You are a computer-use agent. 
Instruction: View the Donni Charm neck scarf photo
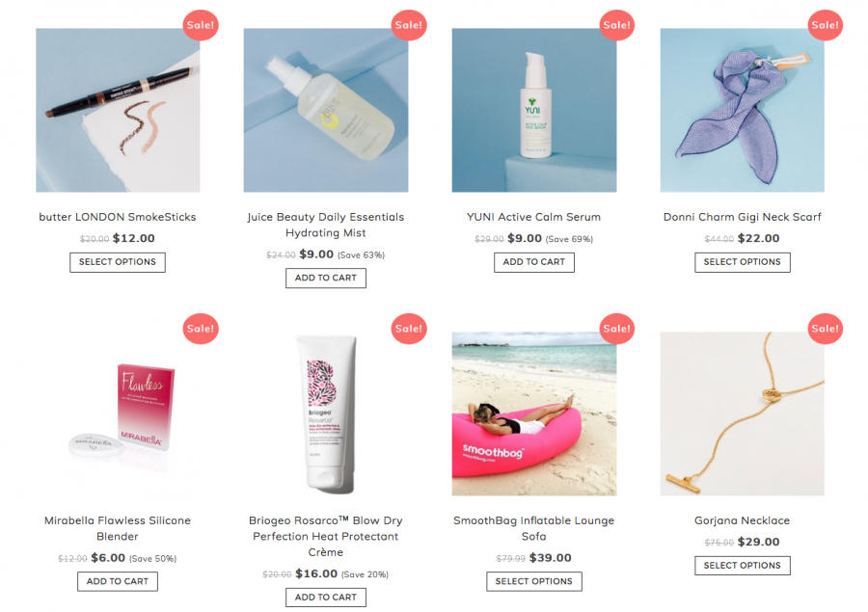tap(743, 110)
